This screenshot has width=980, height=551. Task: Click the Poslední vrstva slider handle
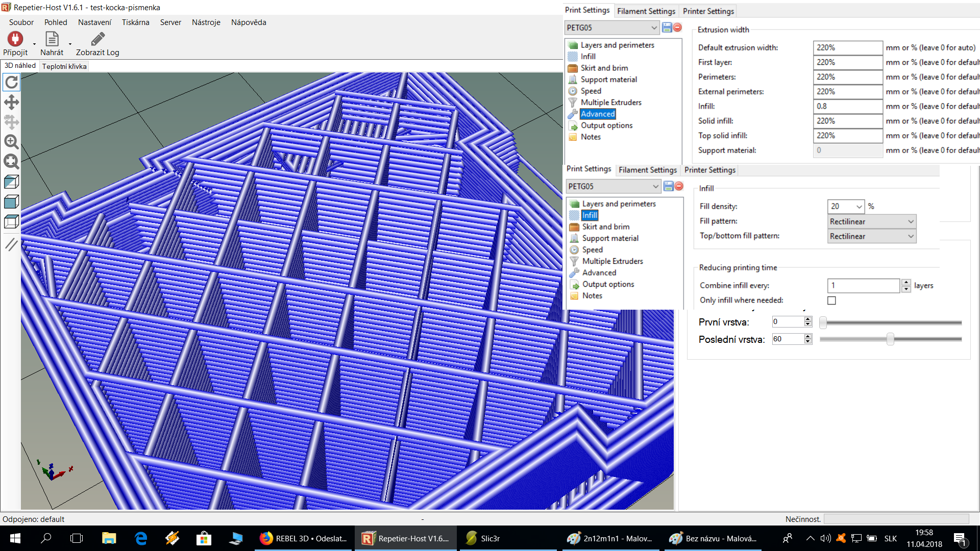[x=890, y=339]
